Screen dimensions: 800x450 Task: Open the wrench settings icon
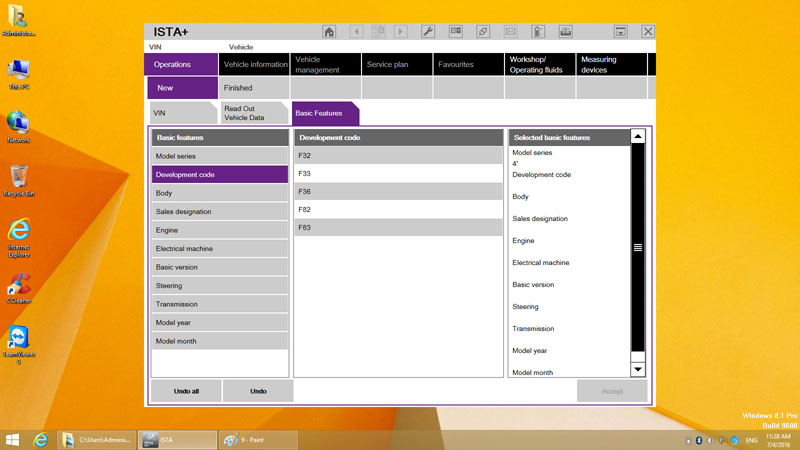click(428, 32)
